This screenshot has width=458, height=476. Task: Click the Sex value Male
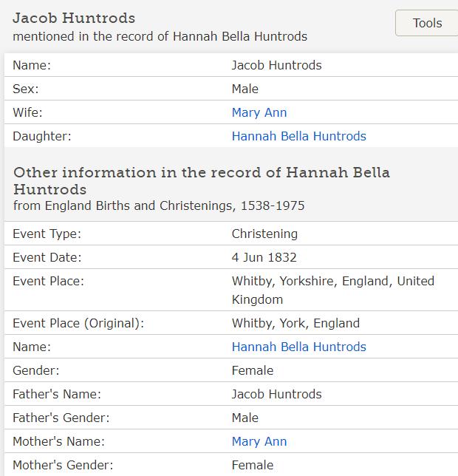(x=245, y=89)
